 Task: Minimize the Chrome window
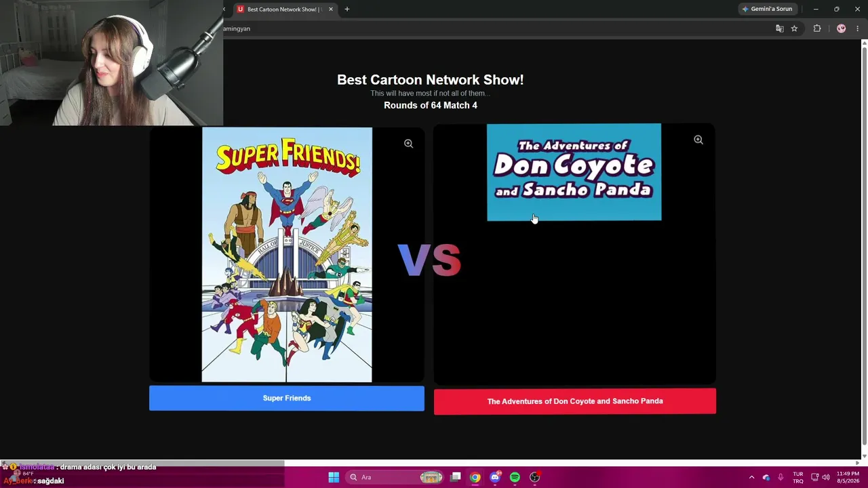coord(816,9)
